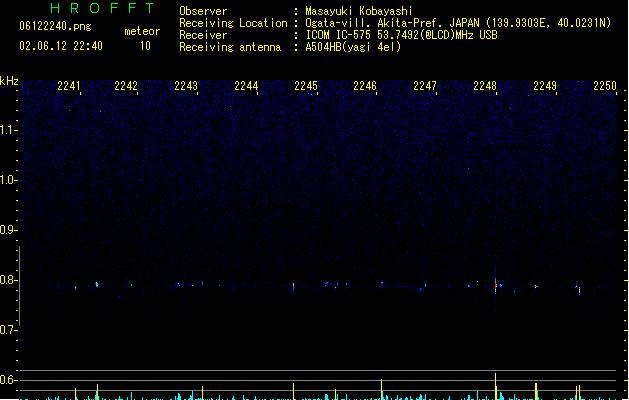Select the meteor count value 10
Viewport: 629px width, 400px height.
(145, 46)
